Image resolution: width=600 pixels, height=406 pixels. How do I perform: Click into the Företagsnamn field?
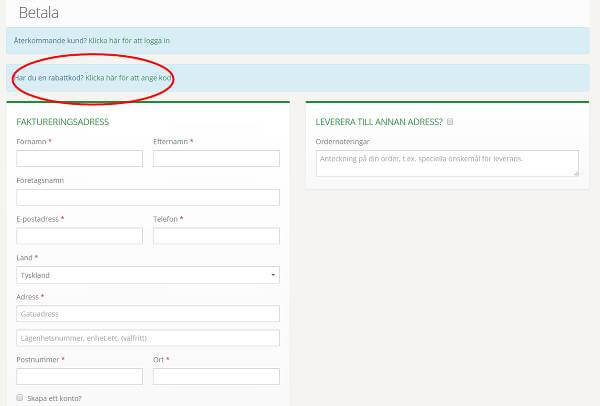148,197
